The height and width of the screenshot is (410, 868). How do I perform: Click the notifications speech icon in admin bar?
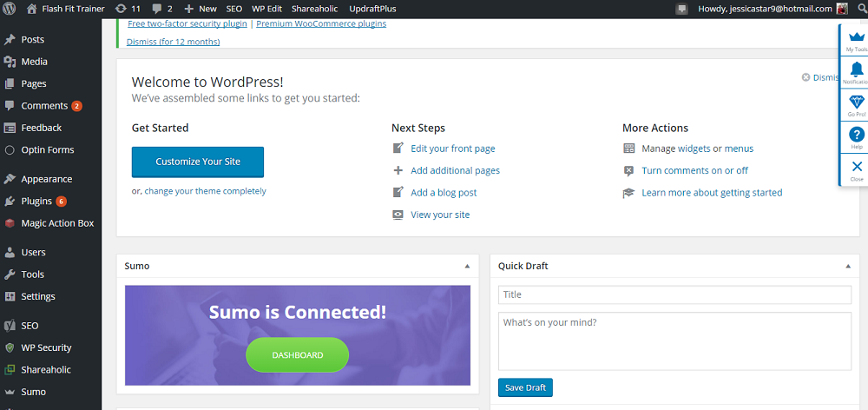[682, 9]
